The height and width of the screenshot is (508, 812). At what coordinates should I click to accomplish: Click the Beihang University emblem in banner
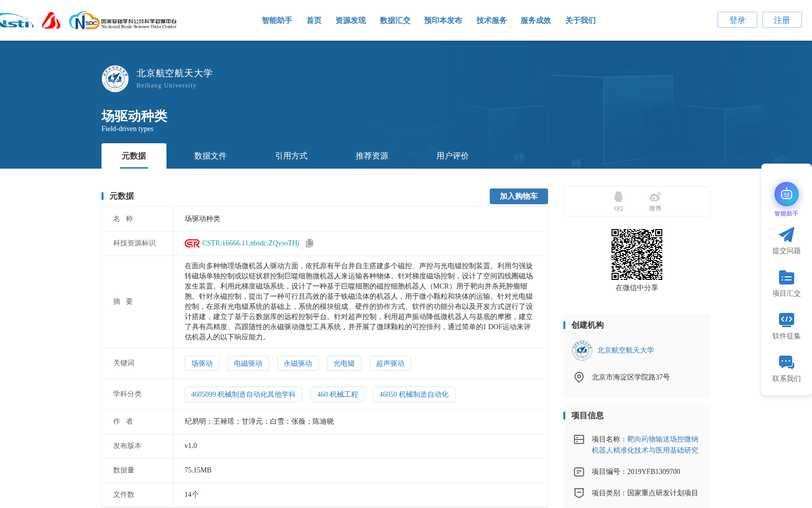[115, 79]
